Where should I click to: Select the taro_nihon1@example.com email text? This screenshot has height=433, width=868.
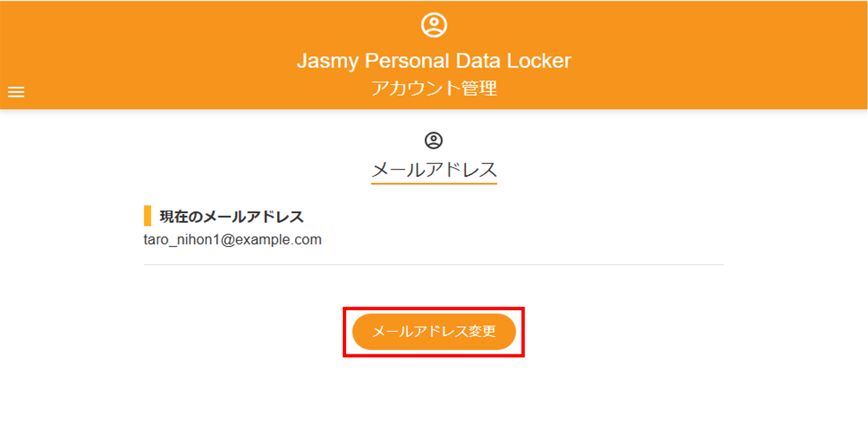click(x=233, y=240)
